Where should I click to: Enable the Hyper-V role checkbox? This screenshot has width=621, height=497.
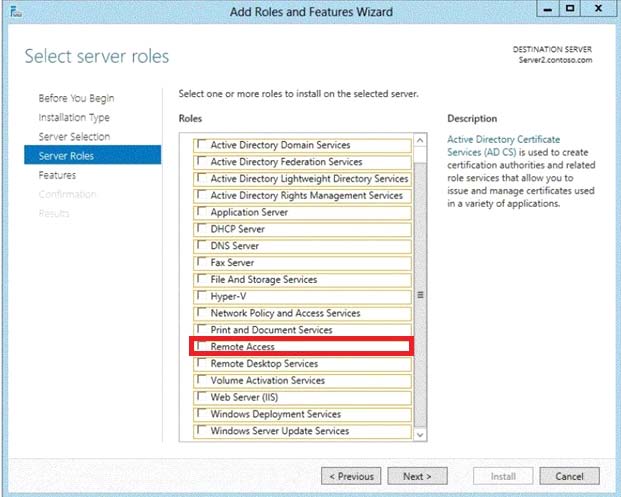point(202,296)
